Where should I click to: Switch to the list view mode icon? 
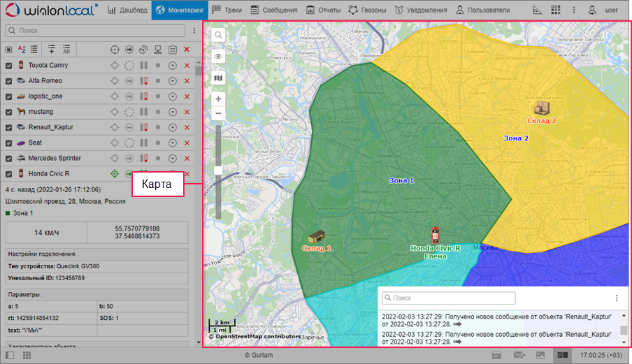[34, 50]
